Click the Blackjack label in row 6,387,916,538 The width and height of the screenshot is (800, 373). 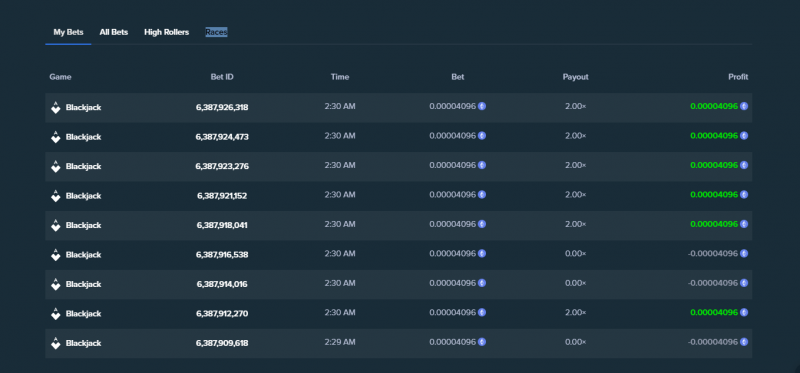84,255
